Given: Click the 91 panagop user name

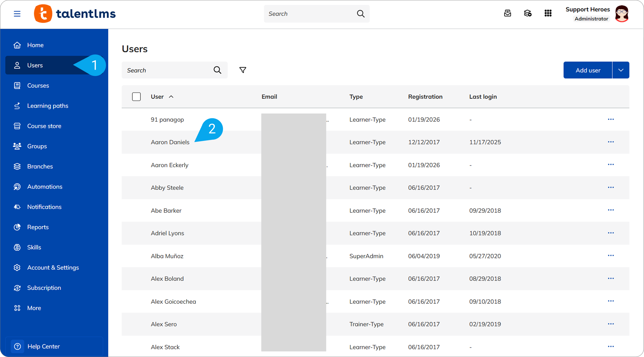Looking at the screenshot, I should coord(167,120).
